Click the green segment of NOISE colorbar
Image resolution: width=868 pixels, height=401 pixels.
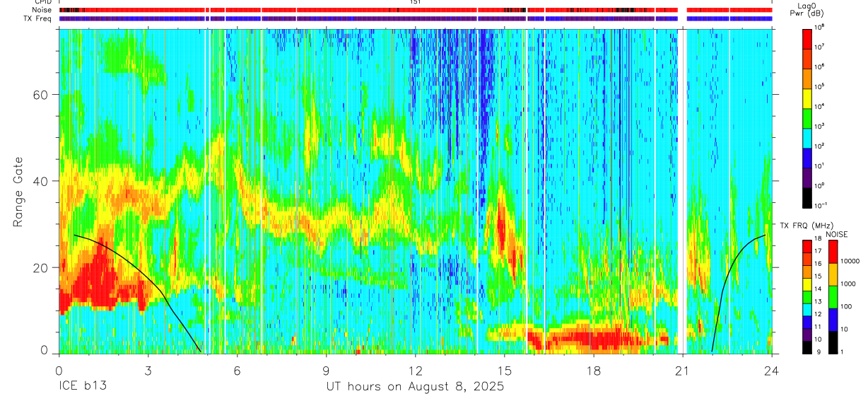(x=833, y=296)
